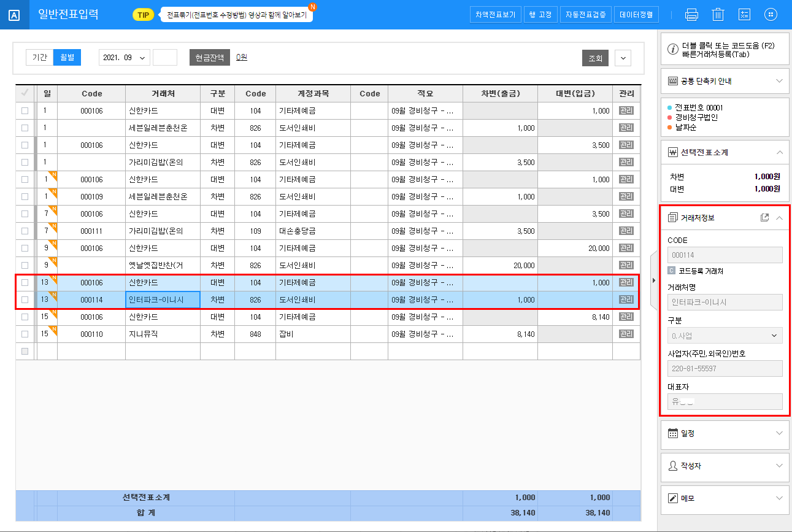This screenshot has width=792, height=532.
Task: Click the calendar icon beside 일정
Action: (x=672, y=433)
